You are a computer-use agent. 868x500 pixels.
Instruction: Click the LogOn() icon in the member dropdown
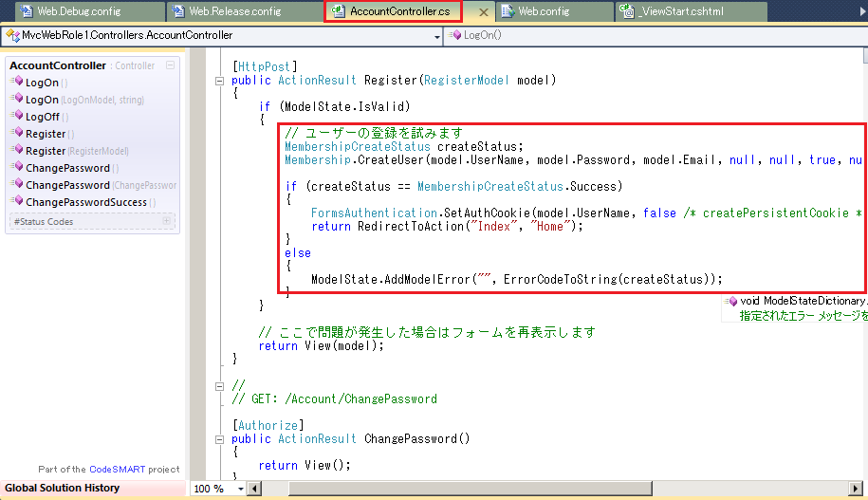click(x=454, y=35)
